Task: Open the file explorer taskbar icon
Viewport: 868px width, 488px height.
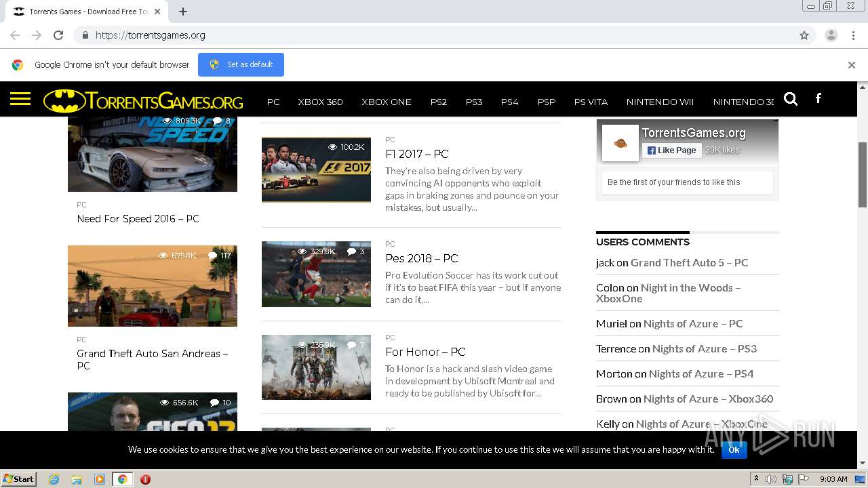Action: (77, 479)
